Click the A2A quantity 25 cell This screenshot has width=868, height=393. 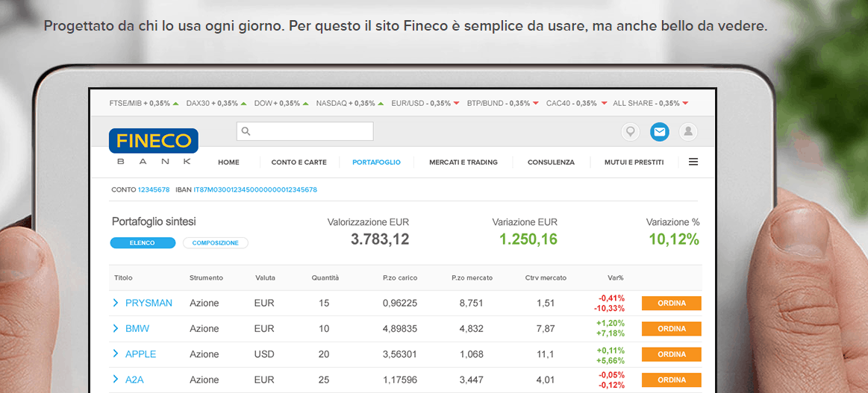click(325, 380)
